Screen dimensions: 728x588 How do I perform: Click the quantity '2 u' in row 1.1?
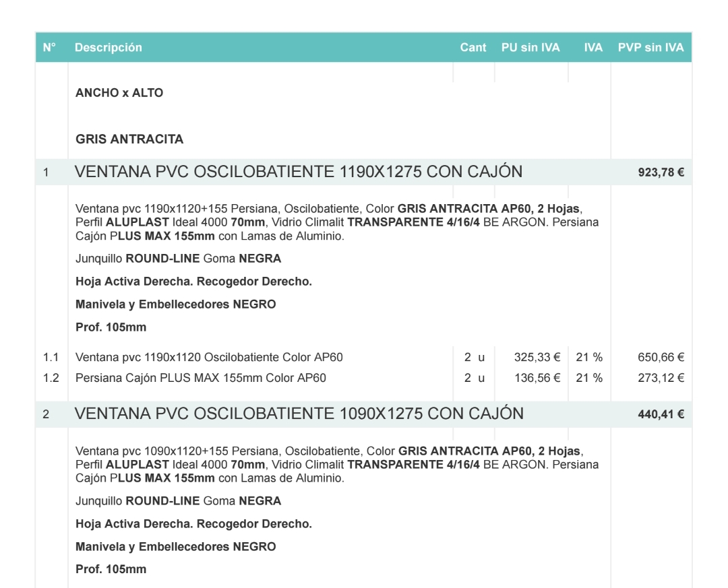474,358
